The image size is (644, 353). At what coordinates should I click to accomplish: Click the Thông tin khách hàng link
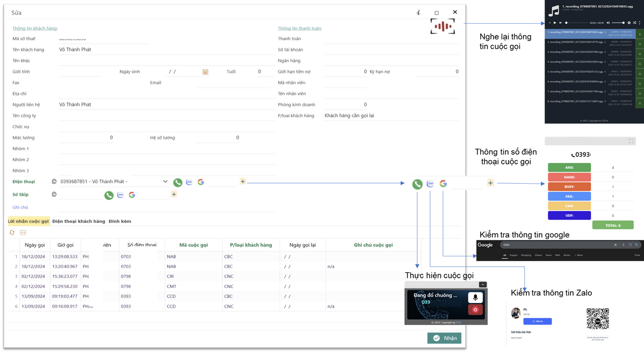click(35, 28)
